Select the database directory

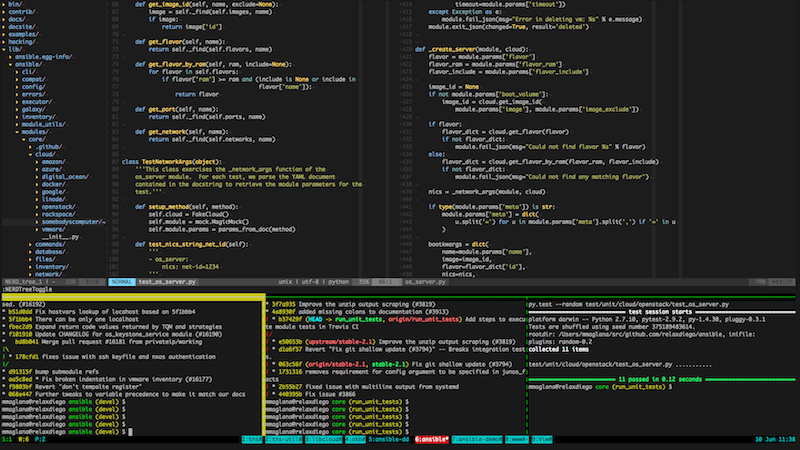pyautogui.click(x=51, y=252)
